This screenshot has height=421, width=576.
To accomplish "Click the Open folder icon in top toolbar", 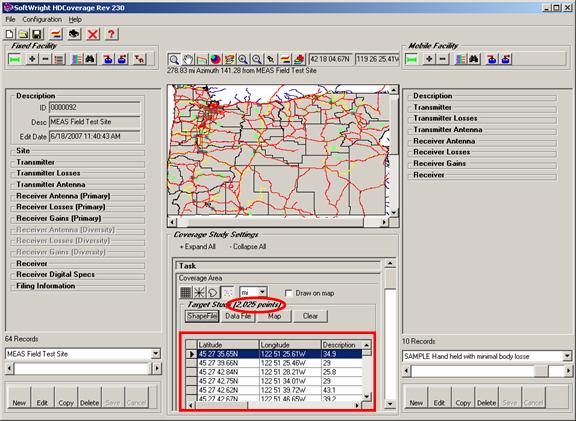I will pos(23,35).
